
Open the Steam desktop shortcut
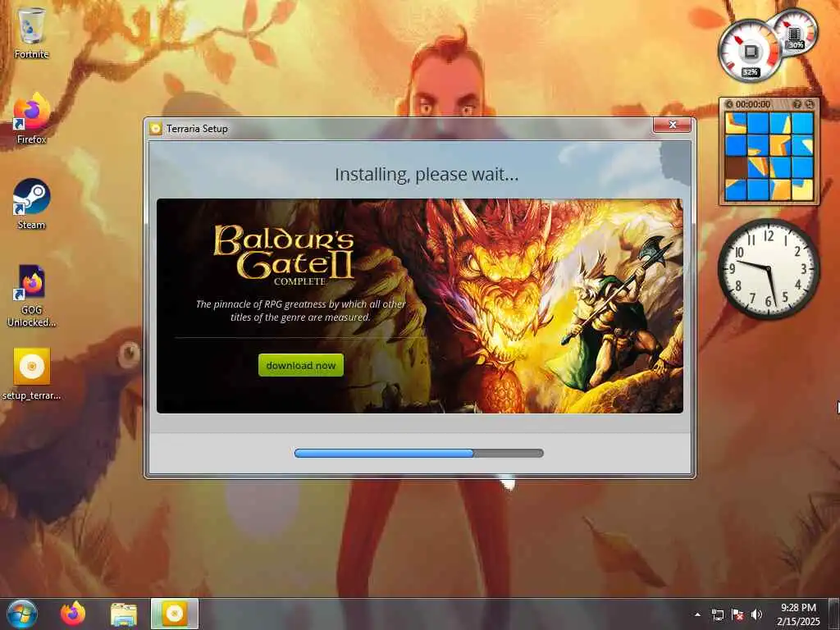point(31,203)
